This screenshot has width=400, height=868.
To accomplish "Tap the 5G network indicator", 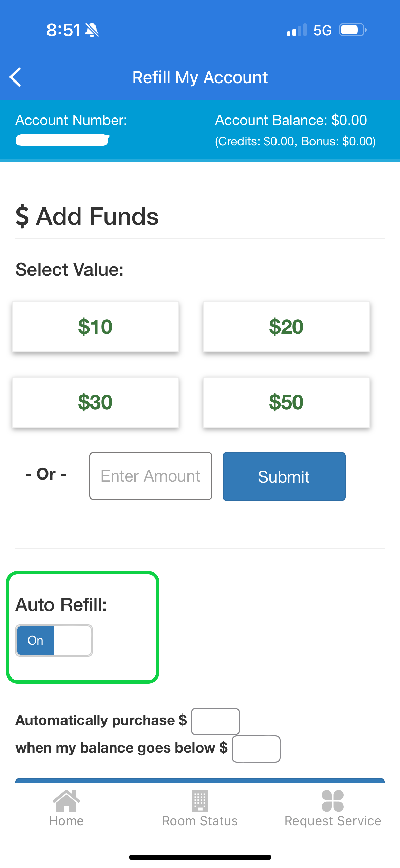I will [322, 30].
